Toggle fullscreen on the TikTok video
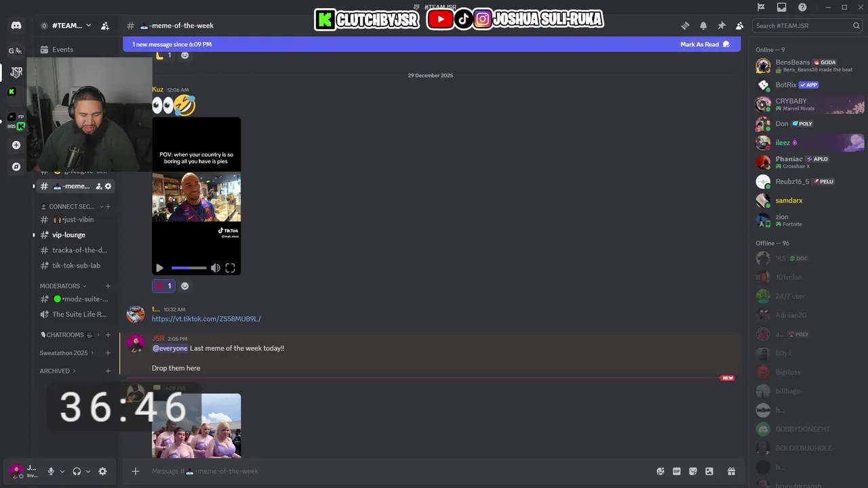The height and width of the screenshot is (488, 868). pos(230,268)
